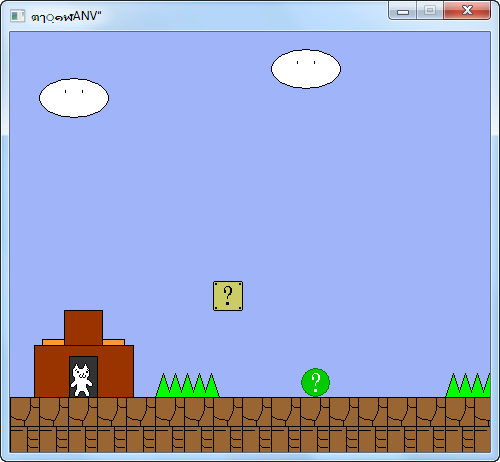Click the window title text ending in ANV

click(66, 16)
